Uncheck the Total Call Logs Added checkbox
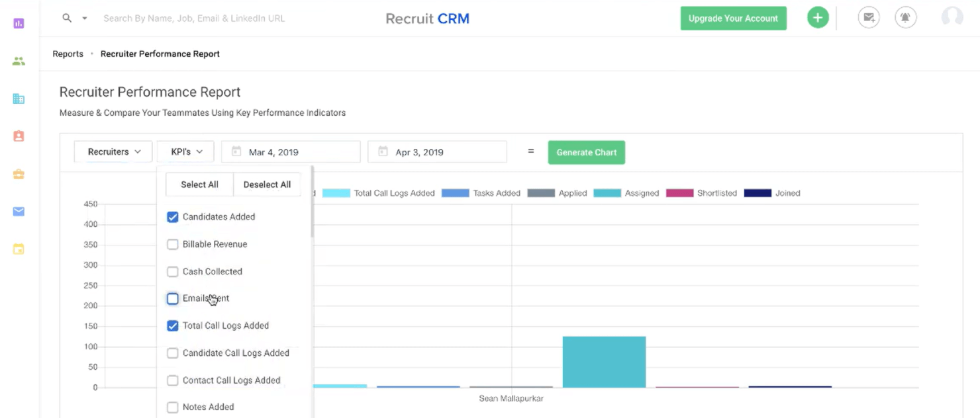The height and width of the screenshot is (418, 980). (x=173, y=325)
